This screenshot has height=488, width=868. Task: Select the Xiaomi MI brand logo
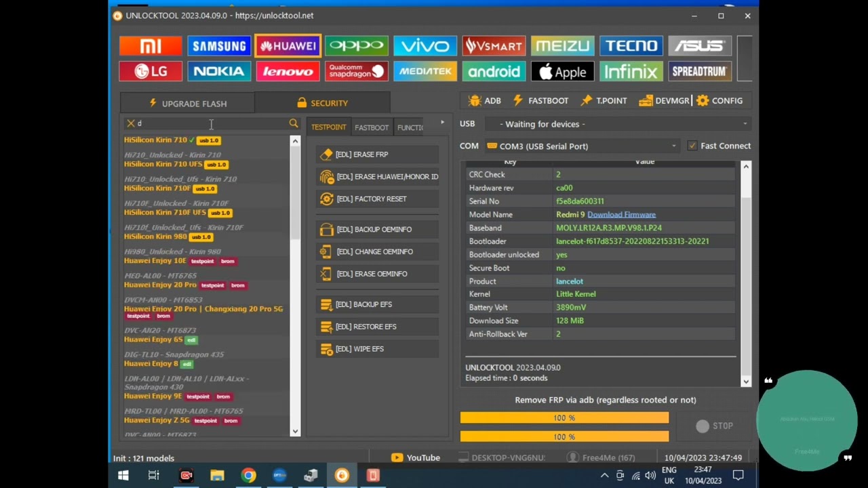[x=151, y=45]
